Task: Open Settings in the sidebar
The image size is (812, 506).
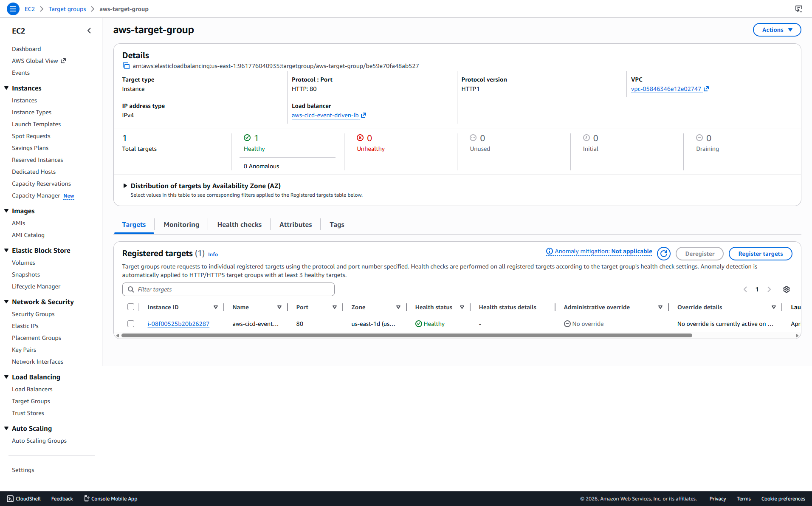Action: [x=23, y=470]
